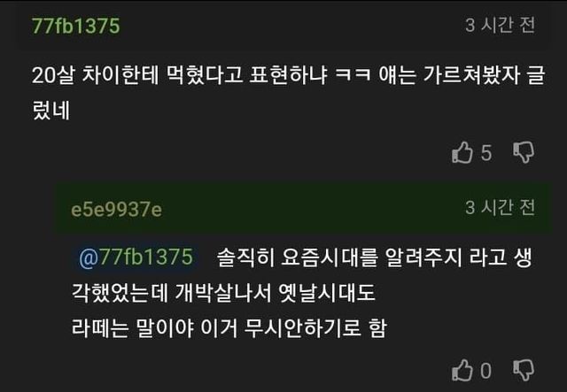Click the top comment's 3 시간 전 timestamp

(501, 26)
